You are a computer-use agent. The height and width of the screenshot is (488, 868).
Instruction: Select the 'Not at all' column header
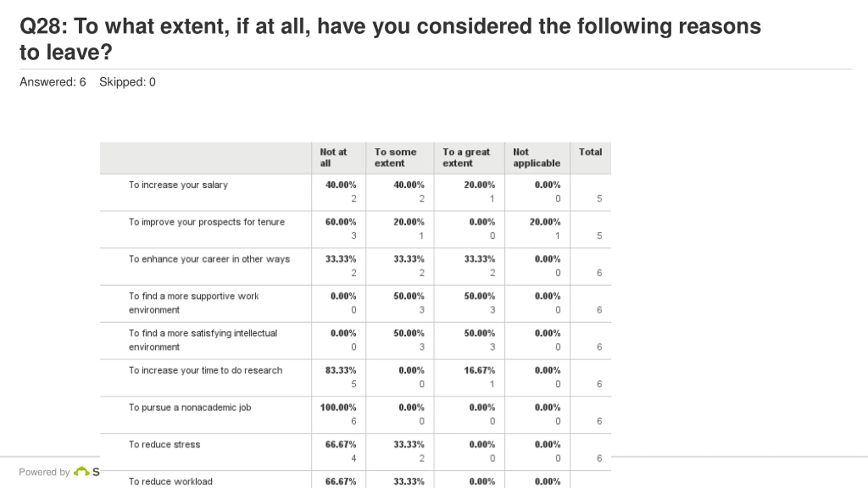click(x=333, y=158)
